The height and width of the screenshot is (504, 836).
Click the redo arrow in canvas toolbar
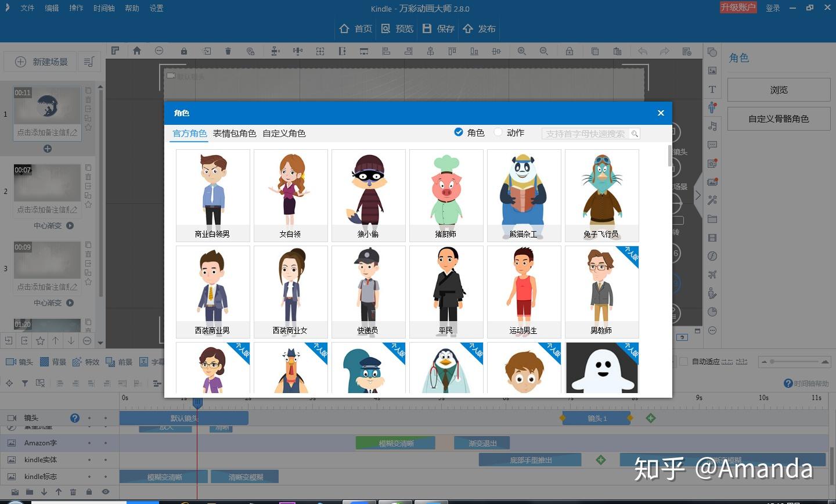[x=665, y=51]
